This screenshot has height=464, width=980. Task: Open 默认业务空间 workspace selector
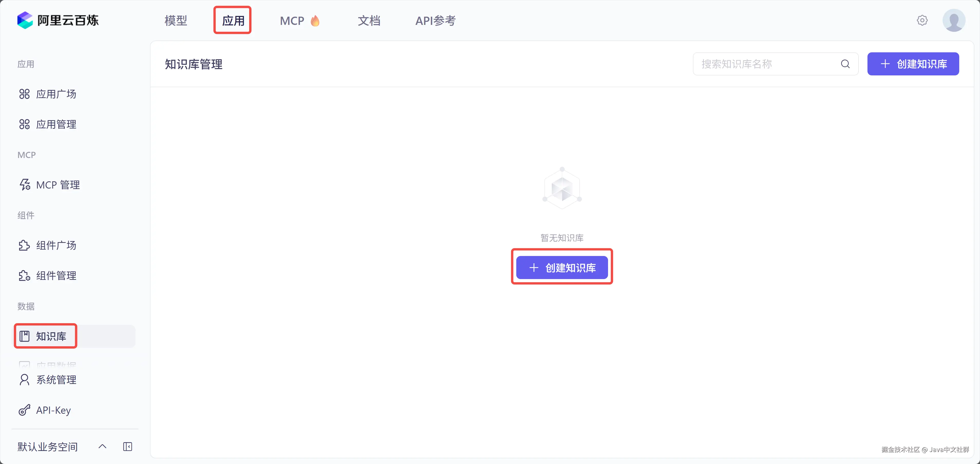[48, 447]
